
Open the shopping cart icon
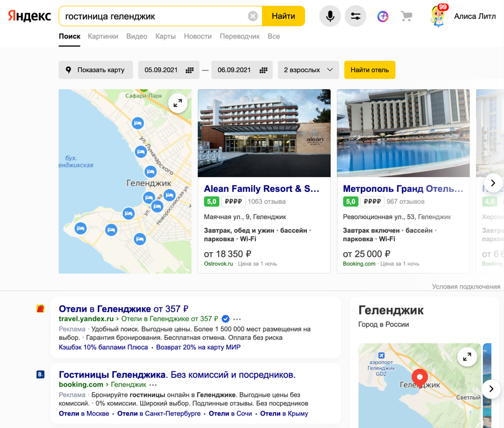[406, 16]
